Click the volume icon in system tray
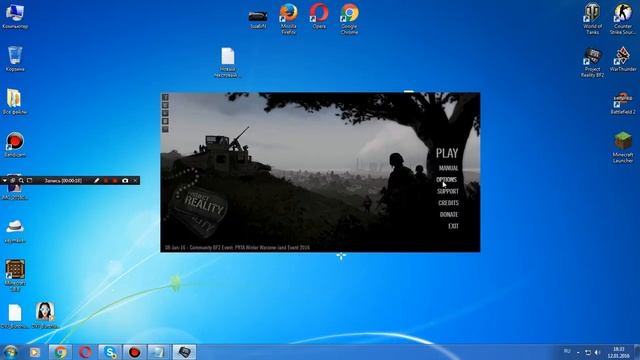The image size is (640, 360). (598, 352)
